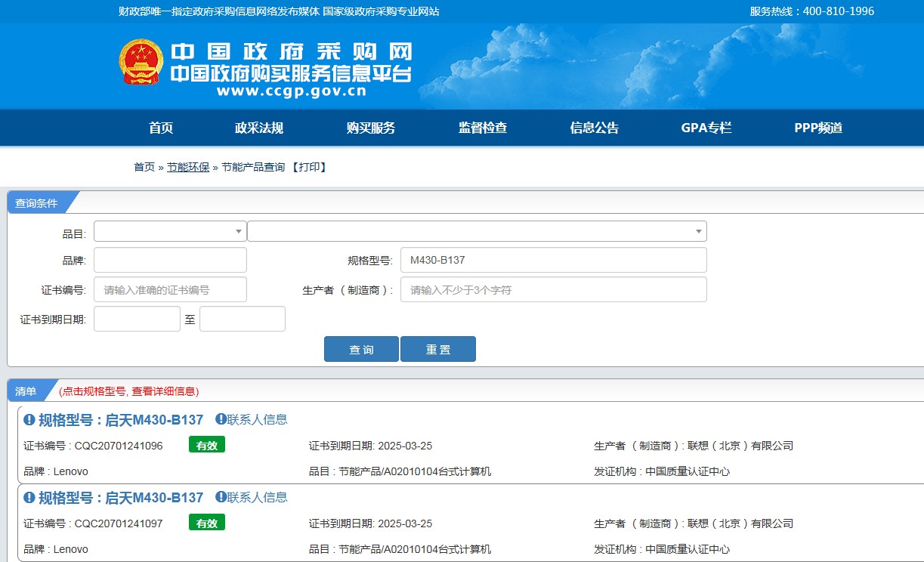Click the info icon beside first 规格型号 entry
This screenshot has height=562, width=924.
click(29, 419)
